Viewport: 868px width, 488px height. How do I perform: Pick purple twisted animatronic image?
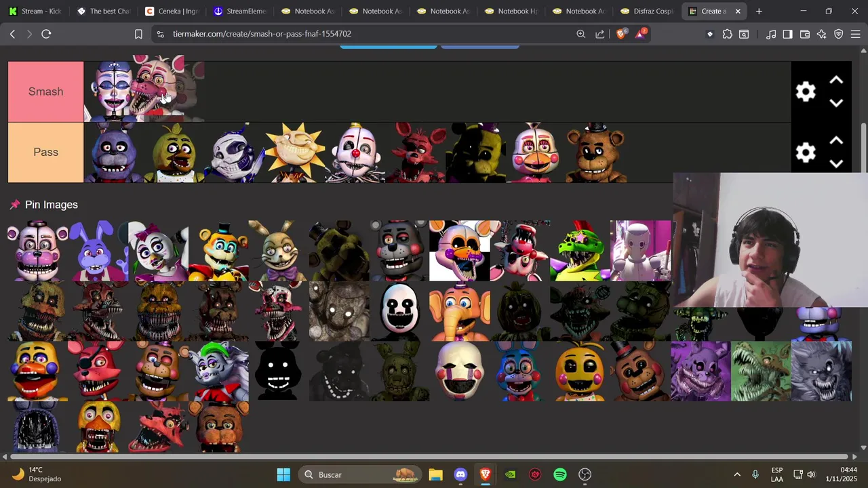701,371
